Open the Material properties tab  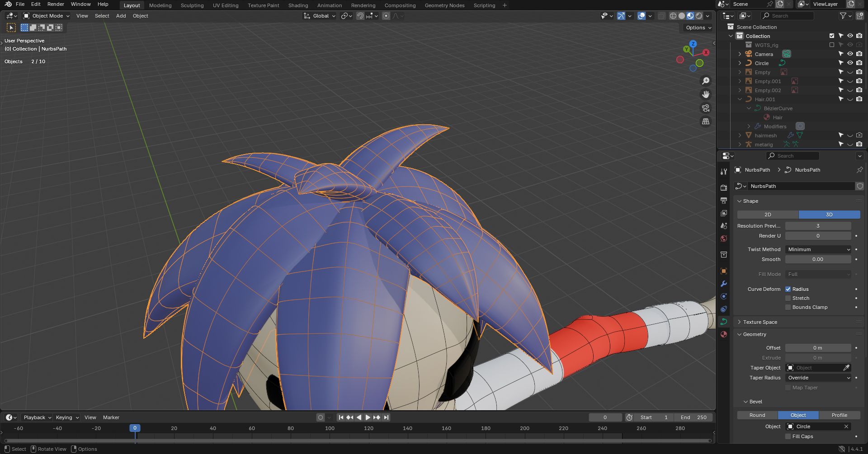point(724,334)
